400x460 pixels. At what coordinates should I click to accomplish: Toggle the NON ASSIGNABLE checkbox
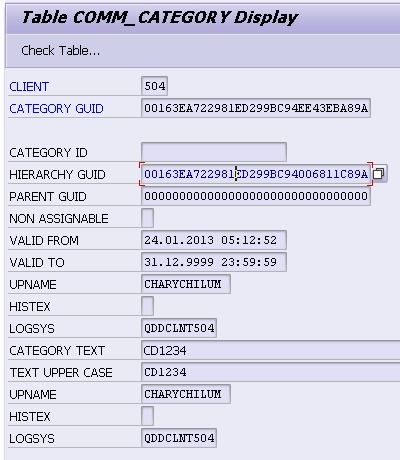click(147, 218)
